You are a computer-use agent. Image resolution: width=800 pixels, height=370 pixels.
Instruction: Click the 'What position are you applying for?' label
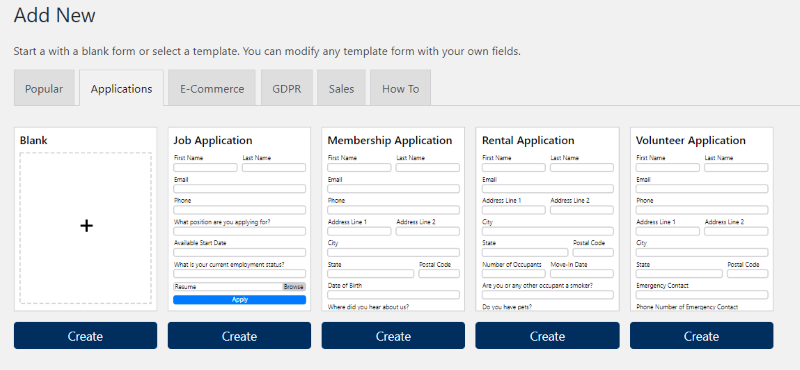(222, 222)
